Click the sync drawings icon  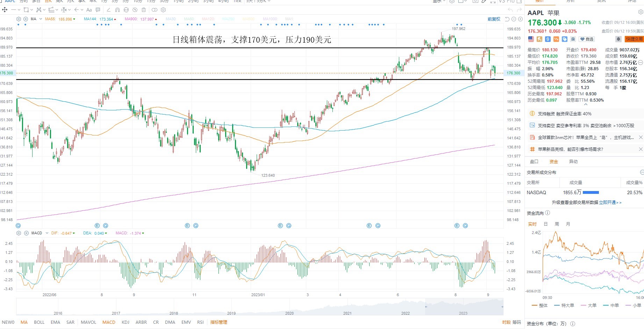[x=126, y=10]
